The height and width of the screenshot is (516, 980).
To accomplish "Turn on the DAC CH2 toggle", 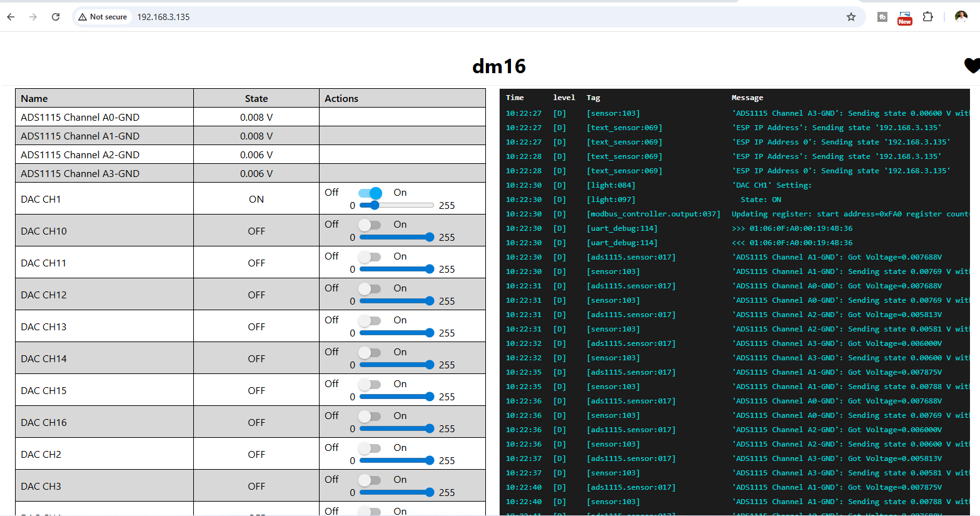I will point(370,448).
